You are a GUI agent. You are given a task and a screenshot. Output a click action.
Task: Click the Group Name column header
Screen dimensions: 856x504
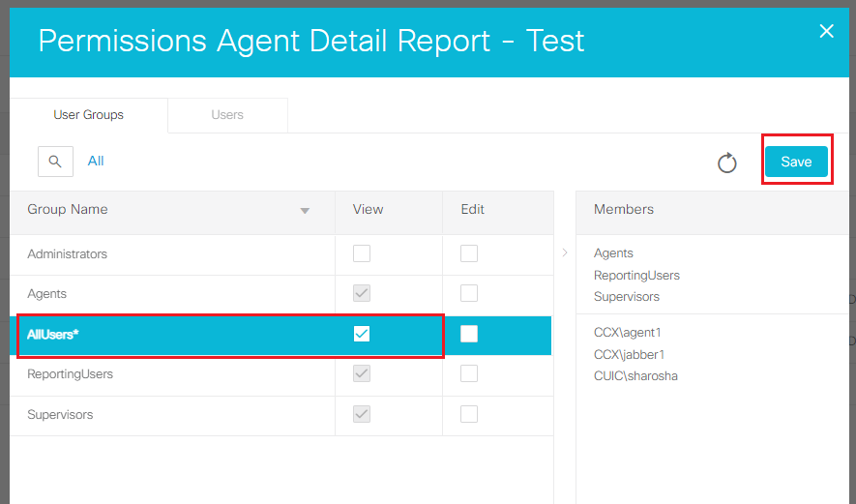[x=172, y=213]
